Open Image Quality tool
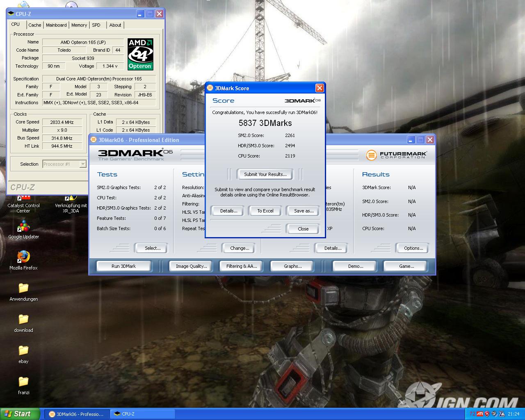This screenshot has width=525, height=420. [x=191, y=266]
